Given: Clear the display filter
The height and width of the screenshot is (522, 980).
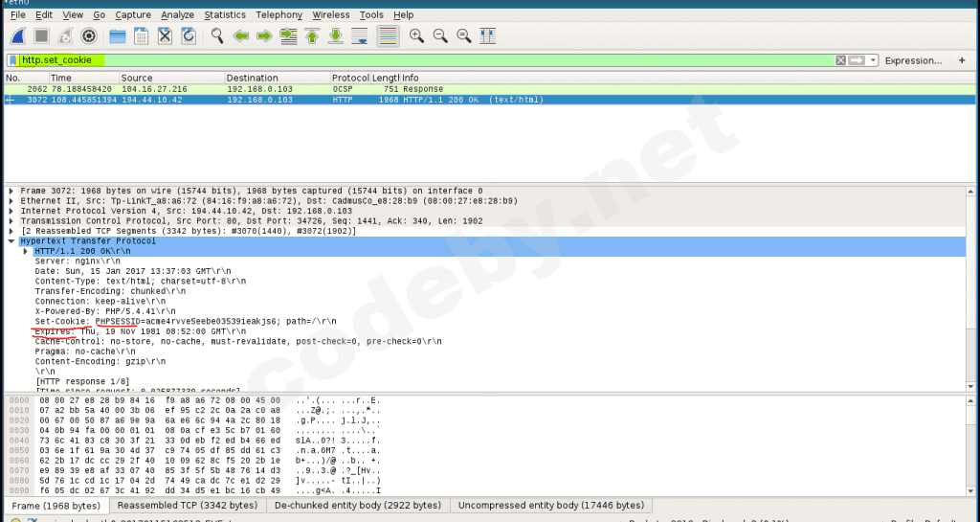Looking at the screenshot, I should tap(840, 60).
